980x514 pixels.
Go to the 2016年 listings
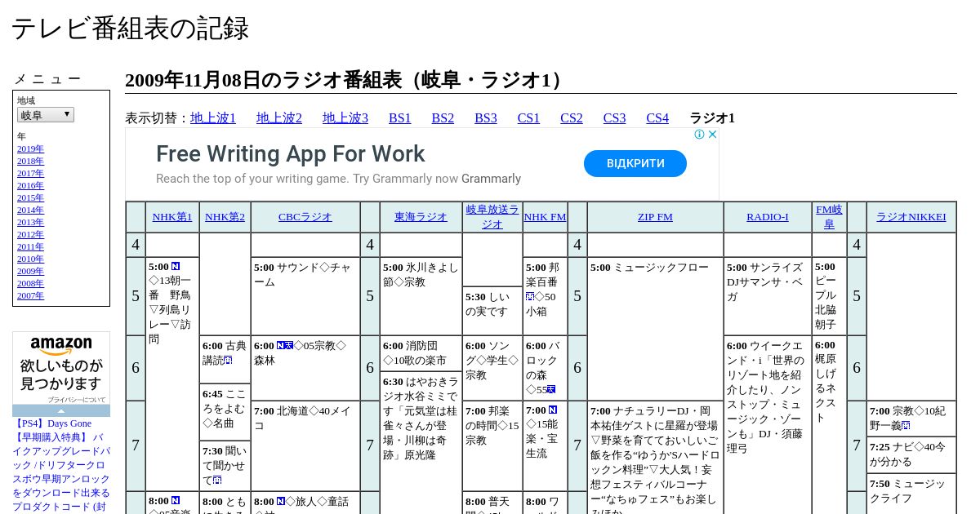coord(30,185)
